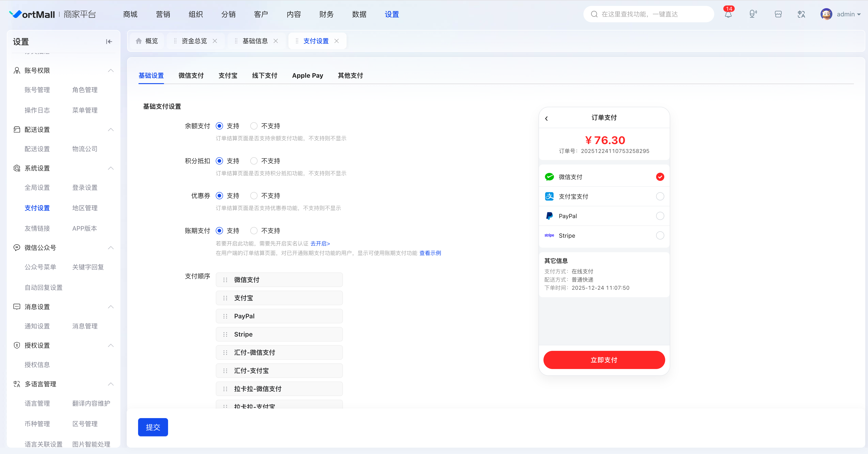Select PayPal radio in preview
868x454 pixels.
pos(660,216)
